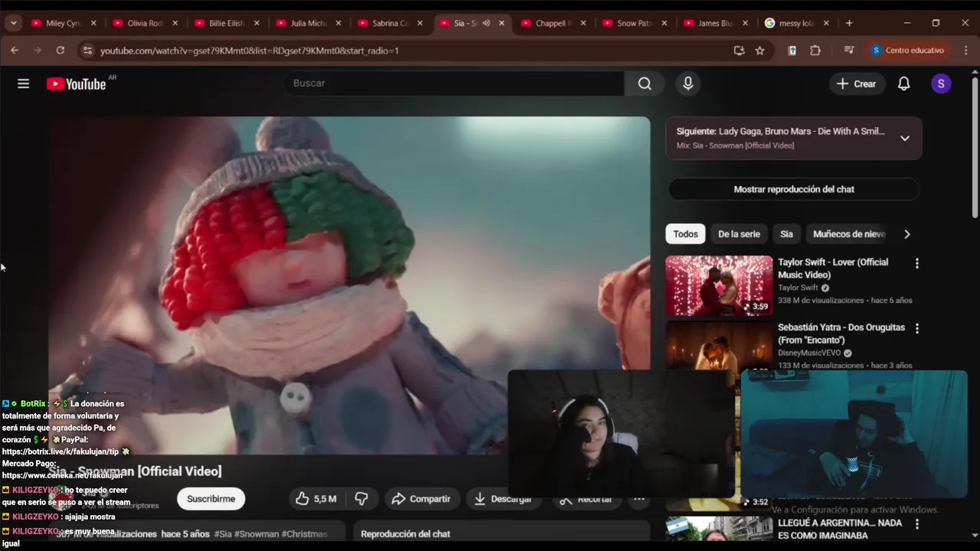Click the Buscar search field
Screen dimensions: 980x551
pos(454,83)
